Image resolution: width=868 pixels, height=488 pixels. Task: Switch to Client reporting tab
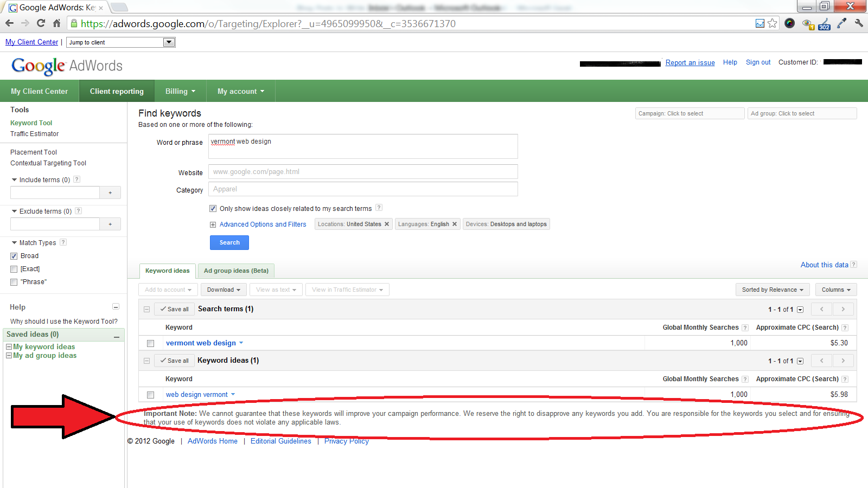[x=117, y=91]
